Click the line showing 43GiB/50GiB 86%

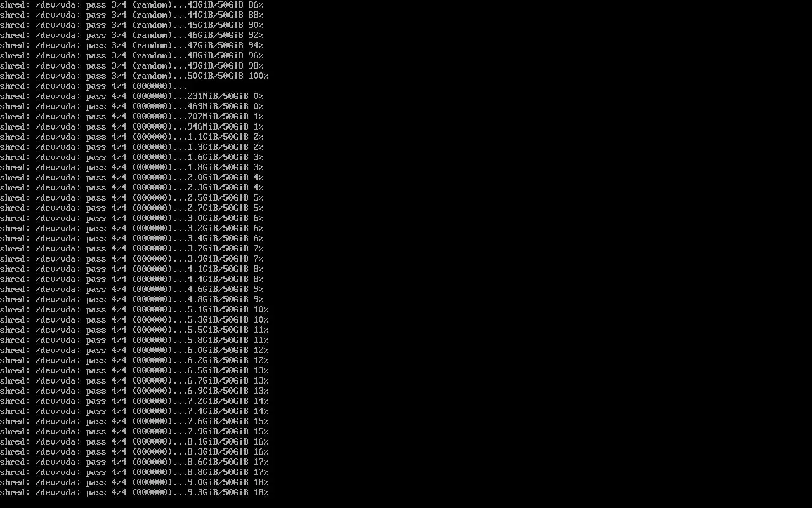pyautogui.click(x=132, y=4)
